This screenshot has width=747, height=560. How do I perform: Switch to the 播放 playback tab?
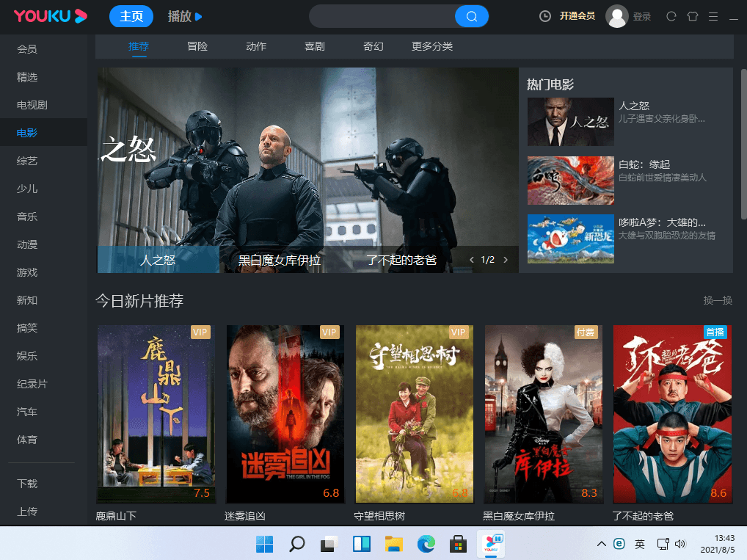point(185,17)
